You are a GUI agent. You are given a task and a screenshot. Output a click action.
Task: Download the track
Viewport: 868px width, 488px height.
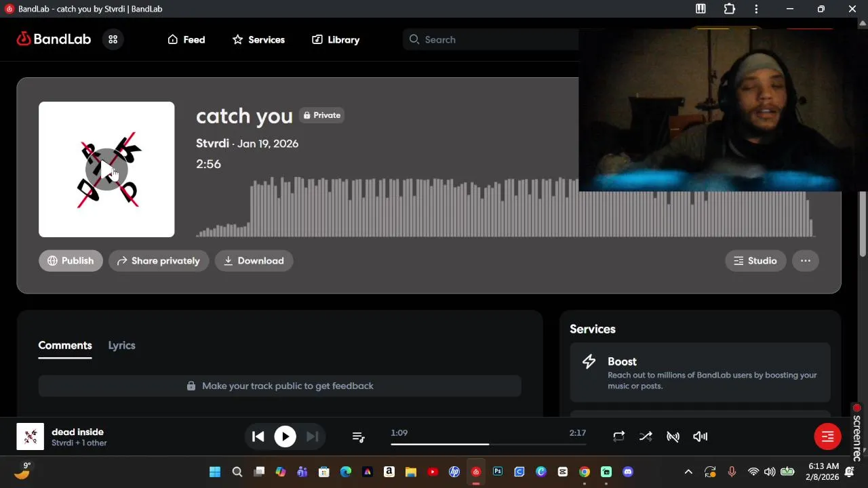tap(254, 260)
